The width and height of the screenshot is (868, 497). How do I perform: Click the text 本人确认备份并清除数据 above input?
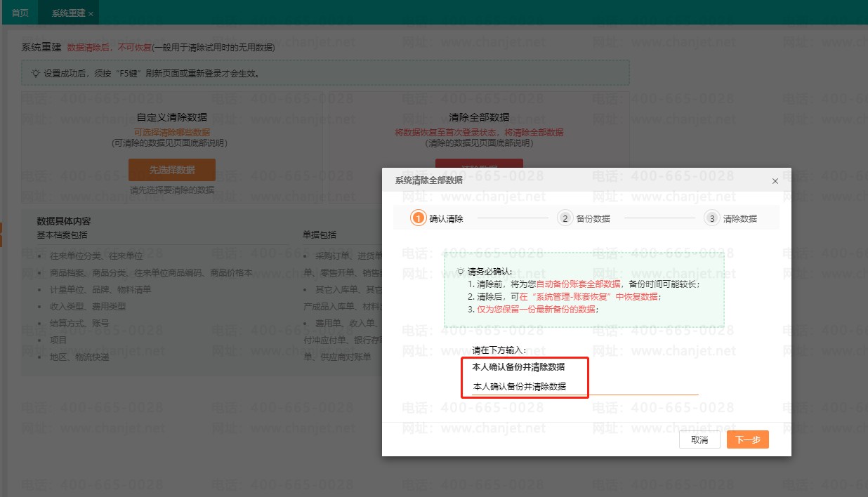click(518, 366)
